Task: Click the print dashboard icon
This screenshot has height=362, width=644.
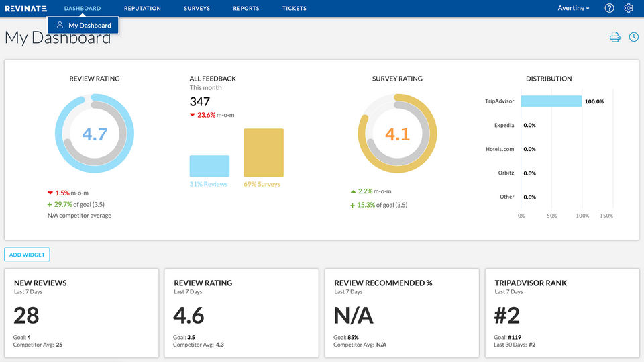Action: point(614,37)
